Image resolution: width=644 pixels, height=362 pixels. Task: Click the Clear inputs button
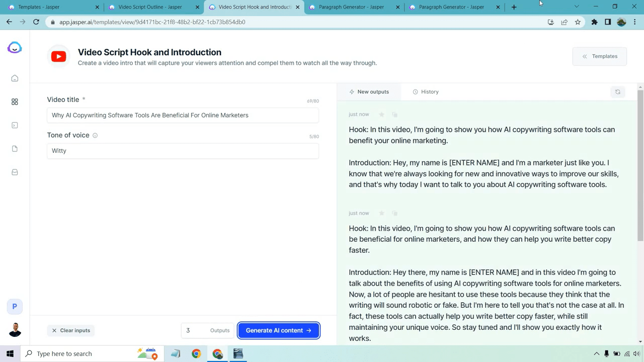71,330
